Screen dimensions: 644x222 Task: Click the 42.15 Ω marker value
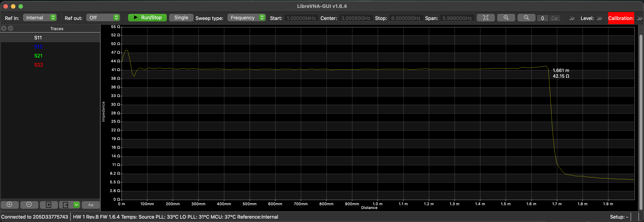tap(561, 76)
